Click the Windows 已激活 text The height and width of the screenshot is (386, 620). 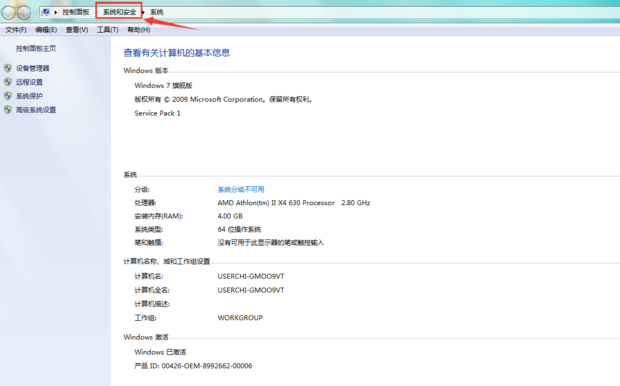tap(160, 352)
